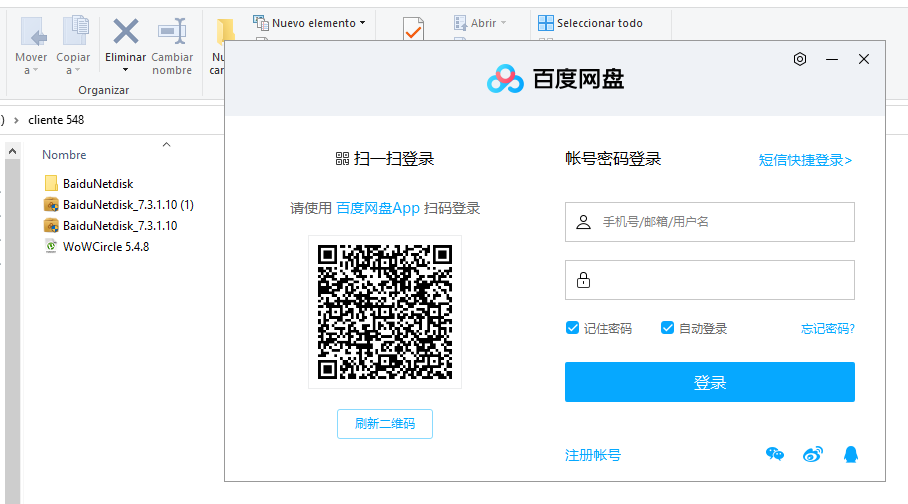Click the Eliminar icon in Explorer ribbon
This screenshot has width=908, height=504.
[x=126, y=31]
